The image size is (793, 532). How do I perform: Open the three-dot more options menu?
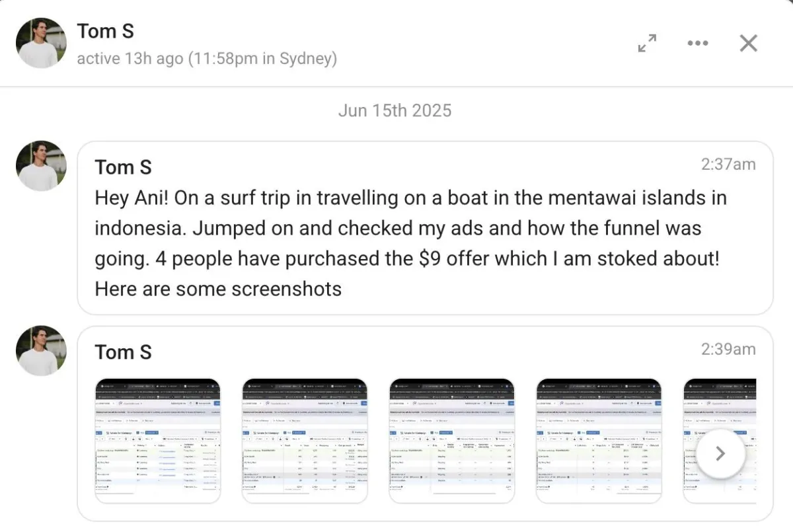[697, 44]
